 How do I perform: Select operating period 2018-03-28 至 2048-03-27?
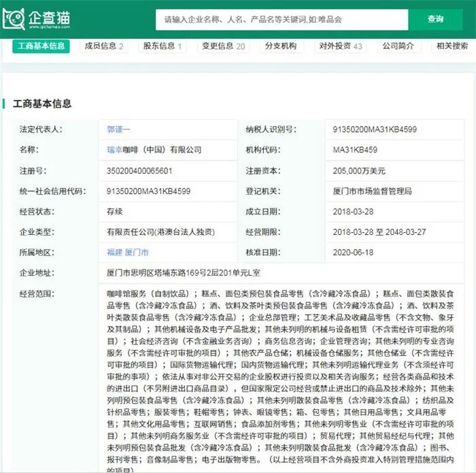379,232
